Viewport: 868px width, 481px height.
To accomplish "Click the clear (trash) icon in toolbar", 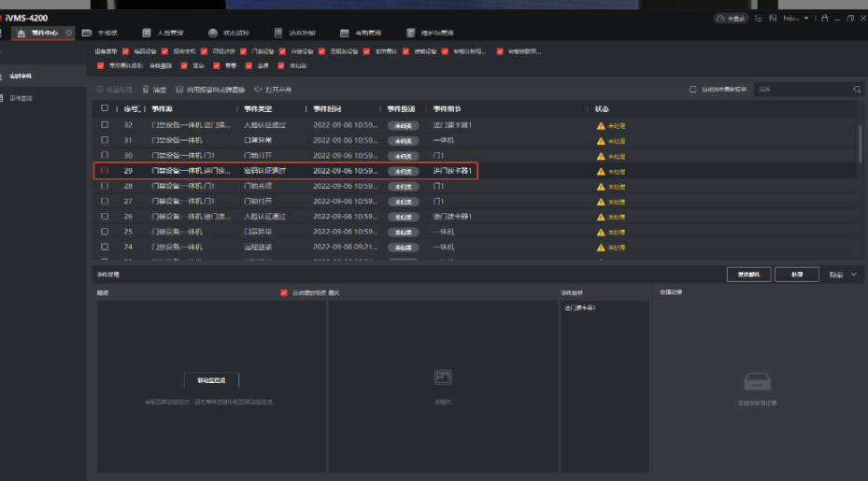I will click(147, 90).
